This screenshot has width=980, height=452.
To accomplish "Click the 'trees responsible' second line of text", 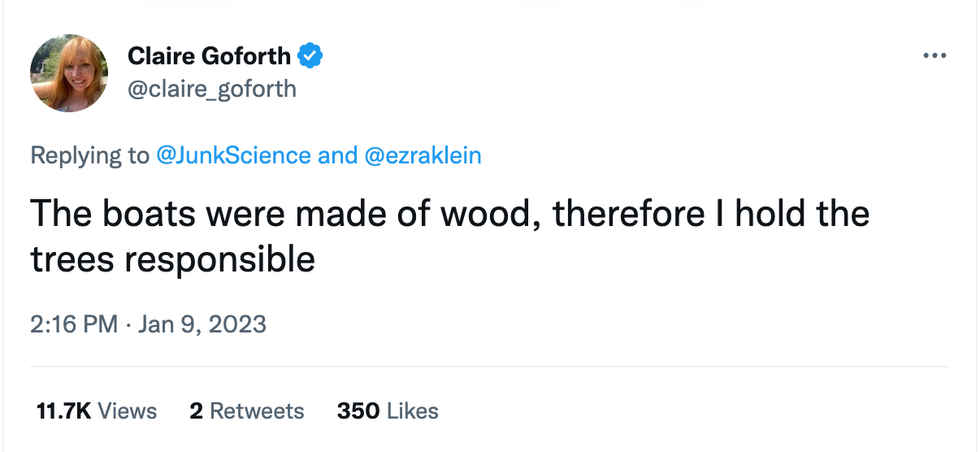I will pos(173,259).
